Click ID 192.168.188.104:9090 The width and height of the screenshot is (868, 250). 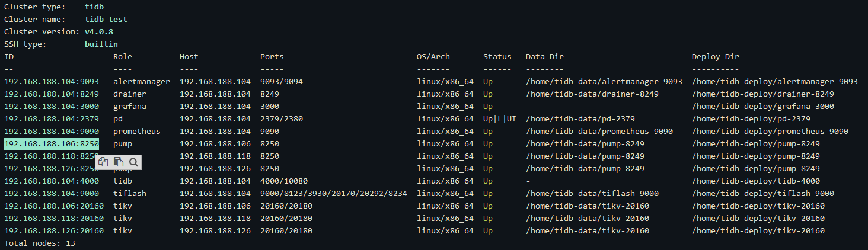pos(52,132)
